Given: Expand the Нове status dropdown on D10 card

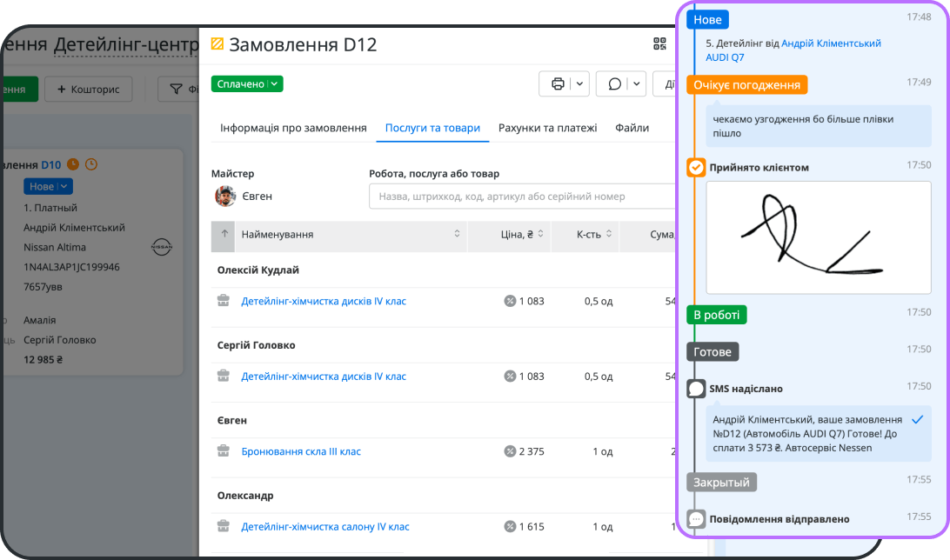Looking at the screenshot, I should coord(49,186).
